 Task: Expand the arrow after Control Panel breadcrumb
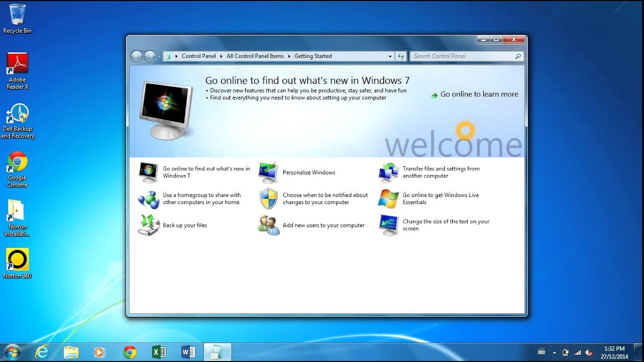221,56
